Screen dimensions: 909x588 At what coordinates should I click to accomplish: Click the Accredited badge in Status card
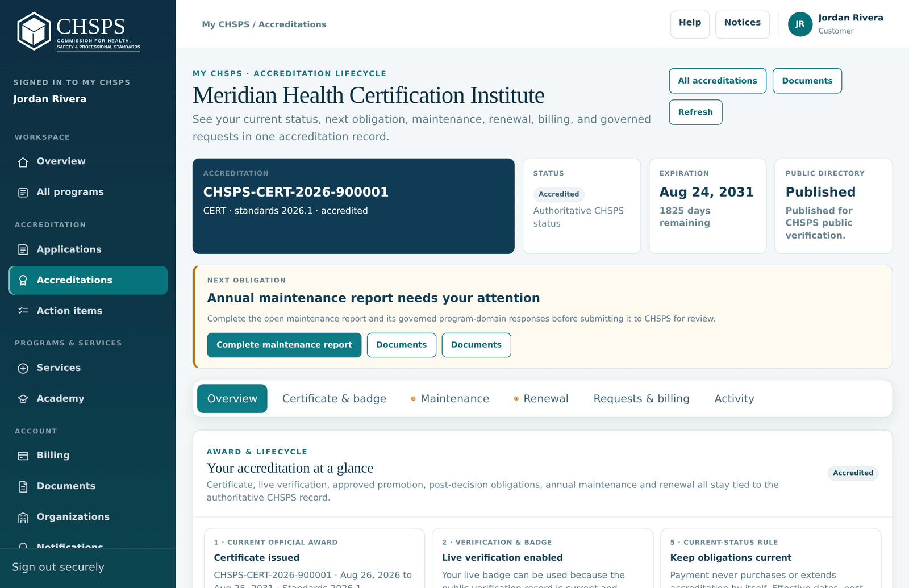[x=558, y=194]
